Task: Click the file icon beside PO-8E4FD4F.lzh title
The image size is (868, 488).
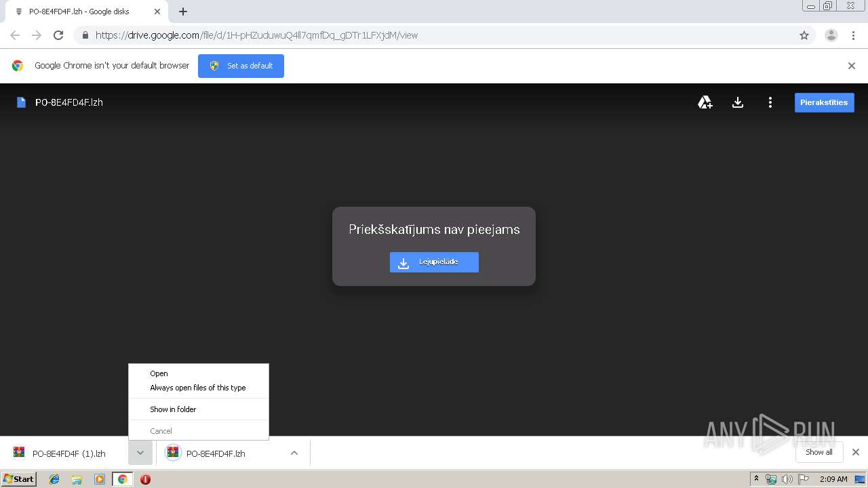Action: pos(21,102)
